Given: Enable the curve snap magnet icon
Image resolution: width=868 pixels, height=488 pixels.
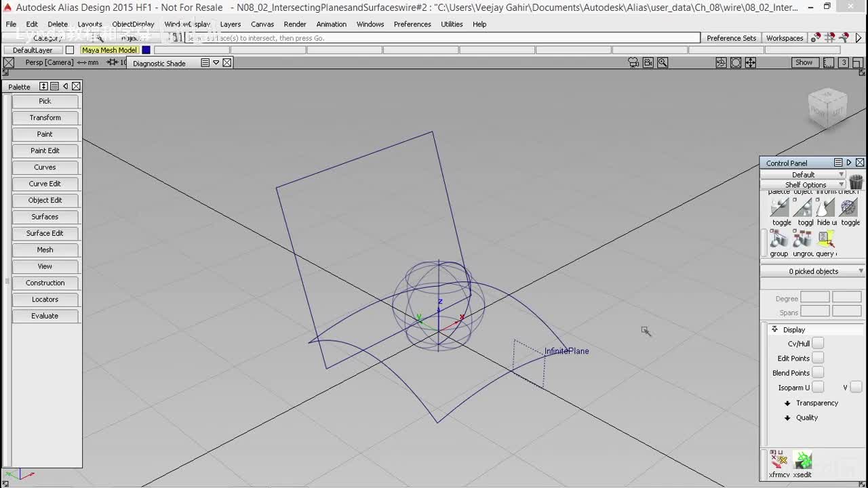Looking at the screenshot, I should click(x=844, y=38).
